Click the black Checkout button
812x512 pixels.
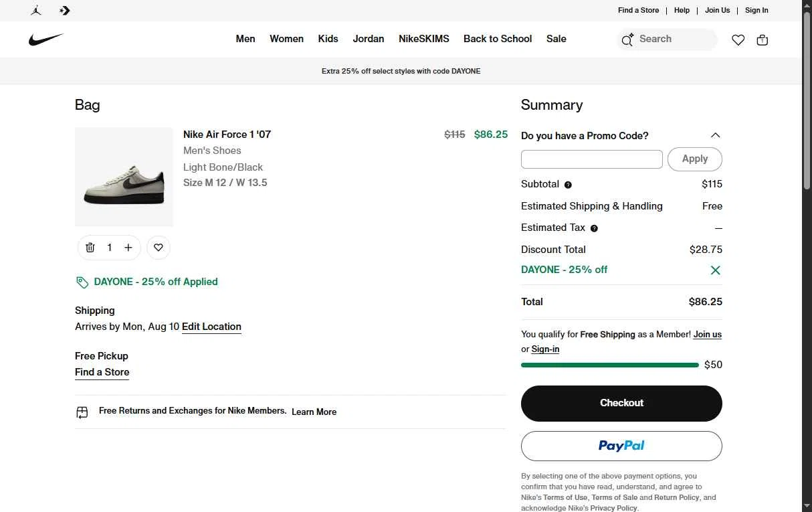click(621, 403)
